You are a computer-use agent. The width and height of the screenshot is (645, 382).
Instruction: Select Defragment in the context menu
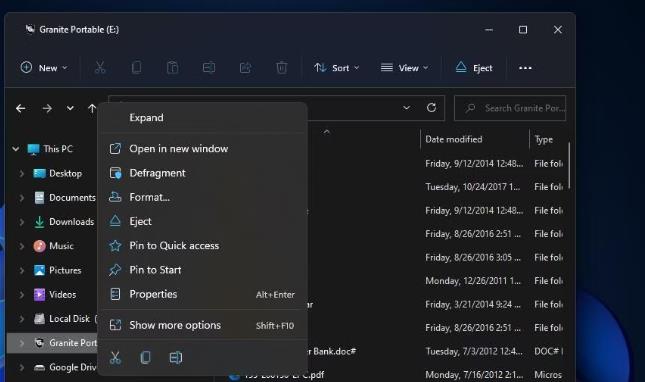203,173
